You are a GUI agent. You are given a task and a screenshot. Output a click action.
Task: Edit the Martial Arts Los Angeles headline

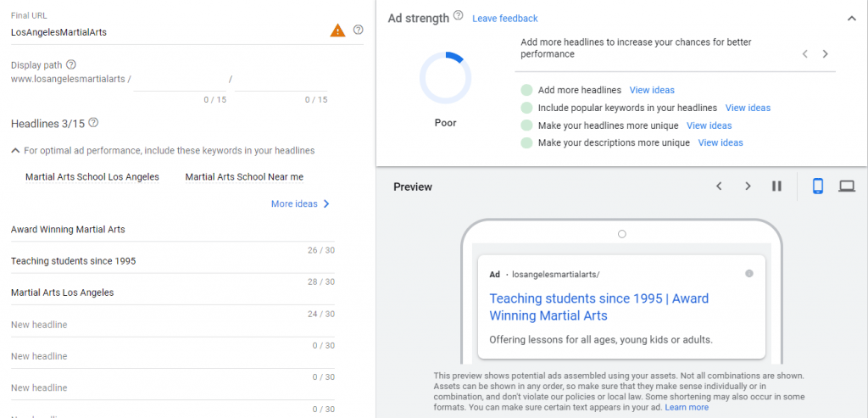point(173,293)
